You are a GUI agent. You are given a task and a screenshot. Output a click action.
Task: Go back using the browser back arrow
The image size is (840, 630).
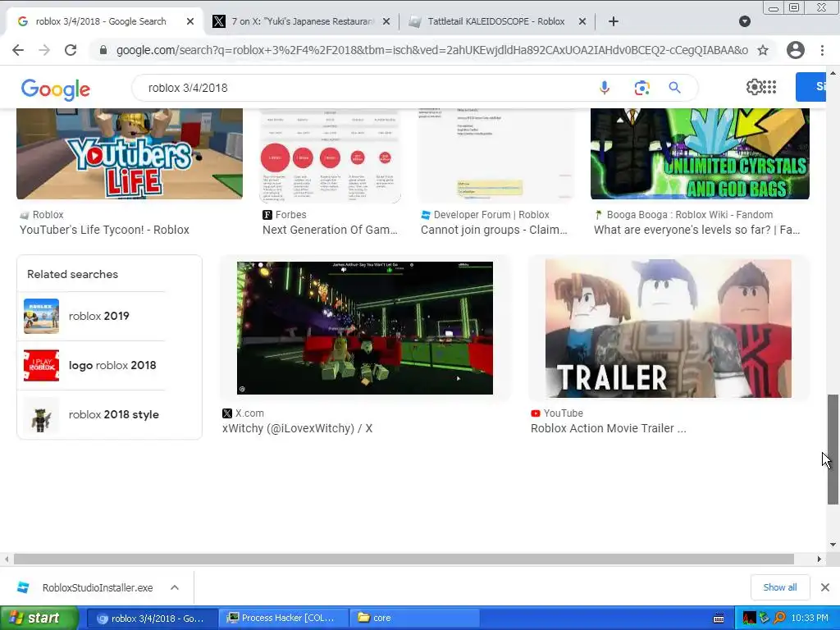point(18,50)
